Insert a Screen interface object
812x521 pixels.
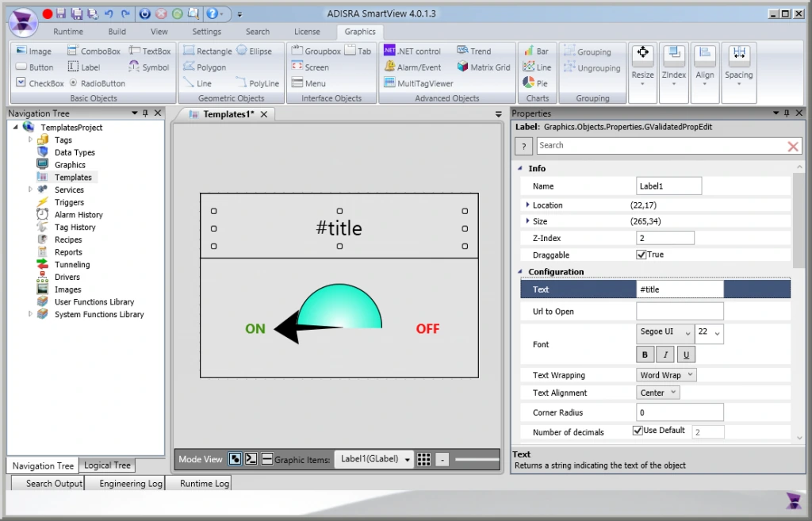point(310,67)
